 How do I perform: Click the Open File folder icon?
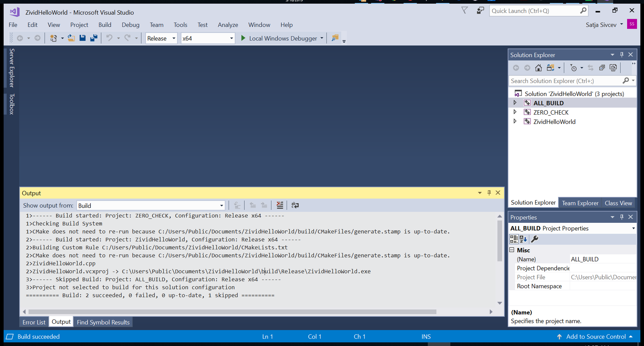(x=71, y=38)
